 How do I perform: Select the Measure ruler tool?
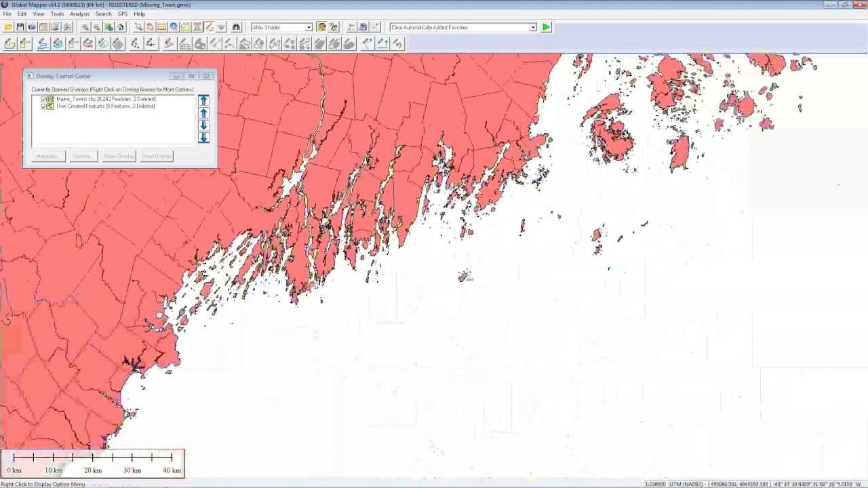tap(161, 27)
